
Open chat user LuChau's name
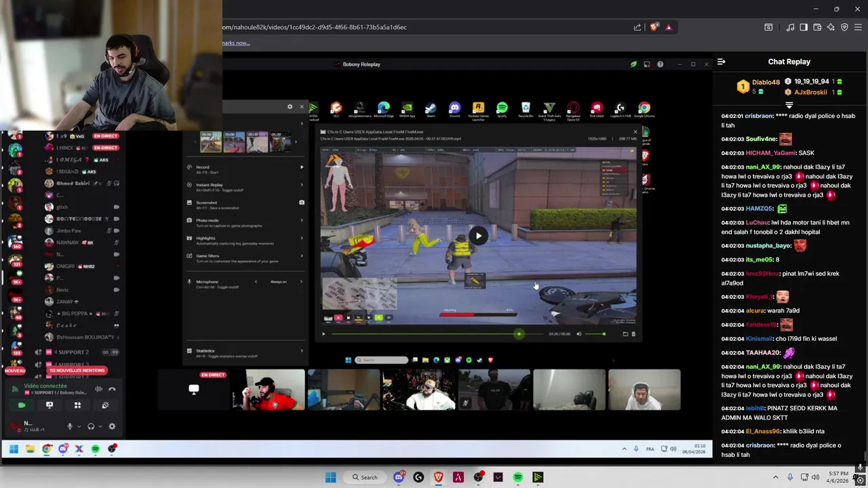pos(757,222)
